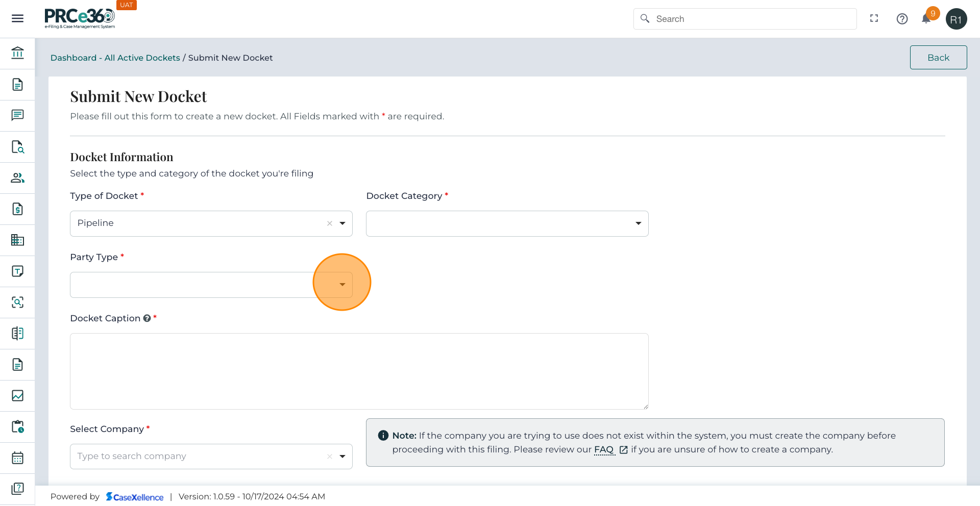Open the chat messages sidebar icon

tap(17, 115)
